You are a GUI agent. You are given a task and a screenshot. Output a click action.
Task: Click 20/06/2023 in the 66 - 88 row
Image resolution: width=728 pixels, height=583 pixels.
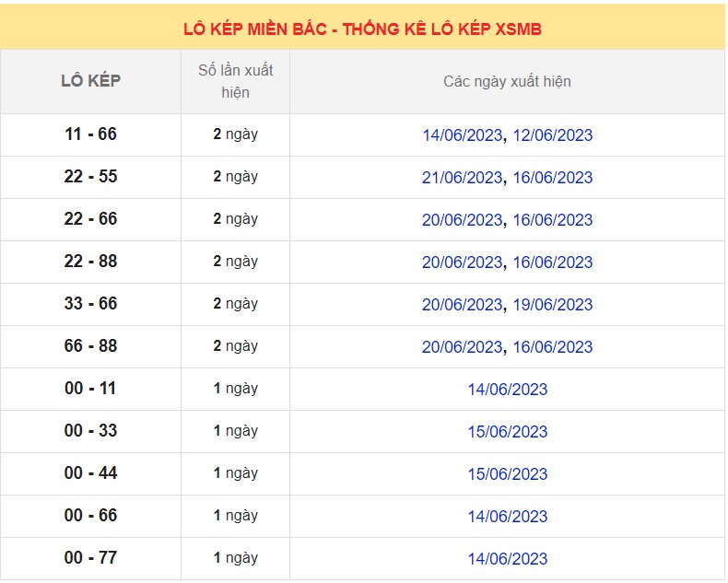[x=462, y=347]
